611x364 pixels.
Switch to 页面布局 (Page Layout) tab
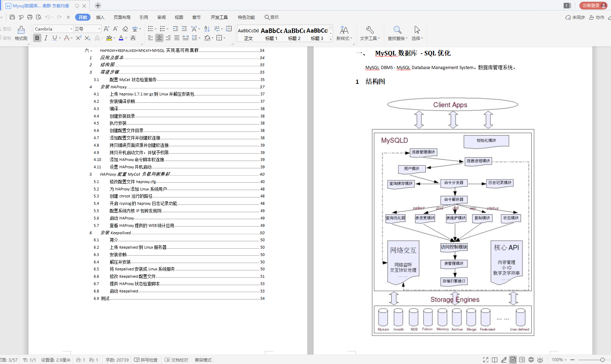pyautogui.click(x=122, y=17)
